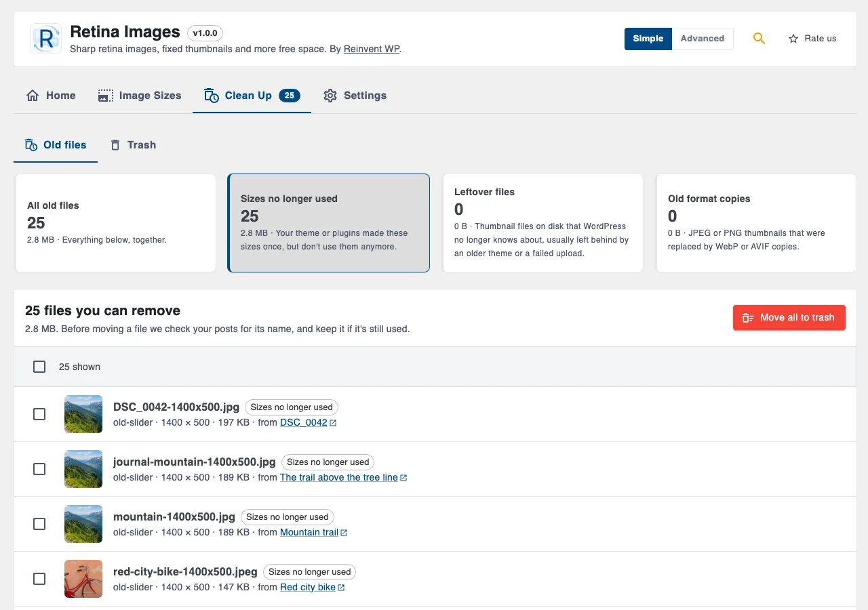Click the v1.0.0 version badge

(x=205, y=33)
